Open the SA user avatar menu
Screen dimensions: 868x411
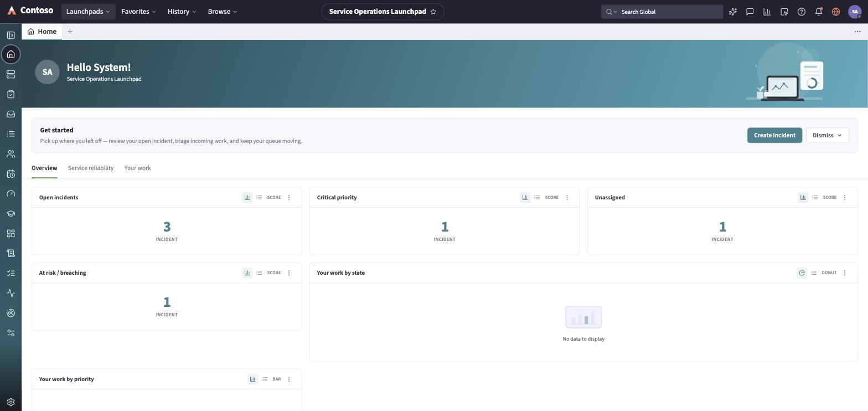[855, 12]
